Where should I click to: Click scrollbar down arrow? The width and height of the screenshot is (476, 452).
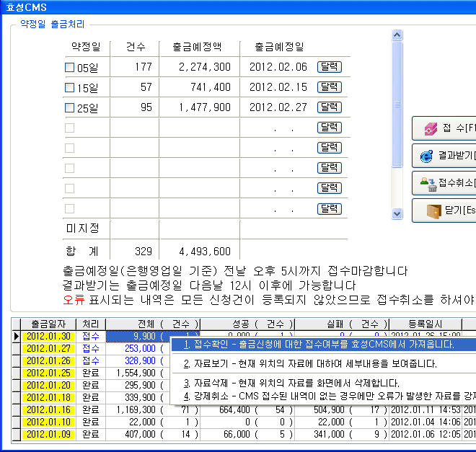click(397, 214)
